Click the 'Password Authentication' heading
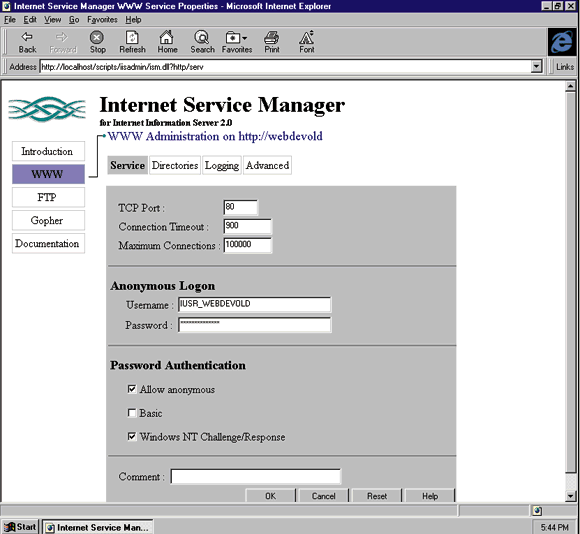Image resolution: width=580 pixels, height=534 pixels. point(178,365)
